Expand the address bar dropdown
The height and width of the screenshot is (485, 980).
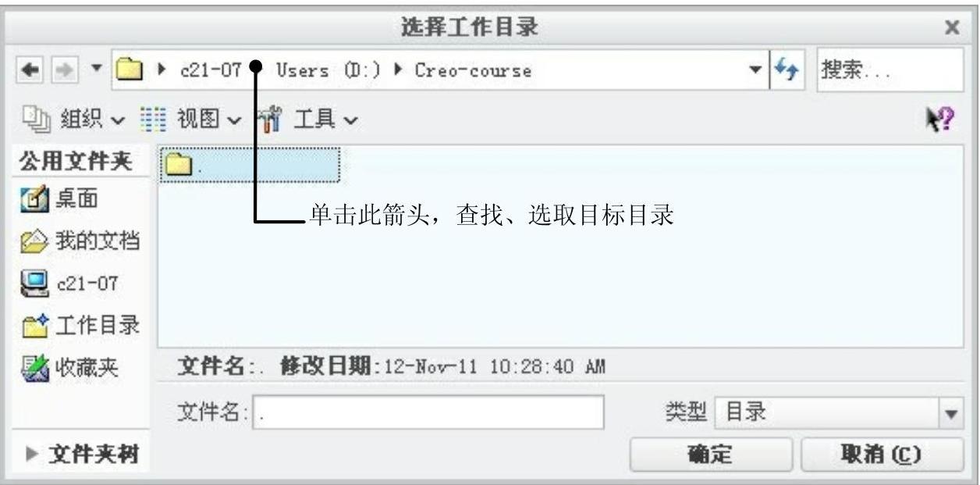pos(755,70)
